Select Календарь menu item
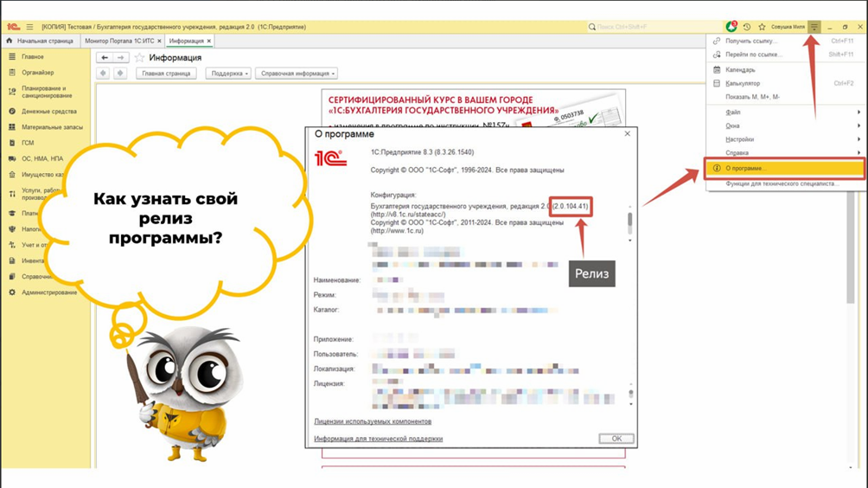 (786, 70)
